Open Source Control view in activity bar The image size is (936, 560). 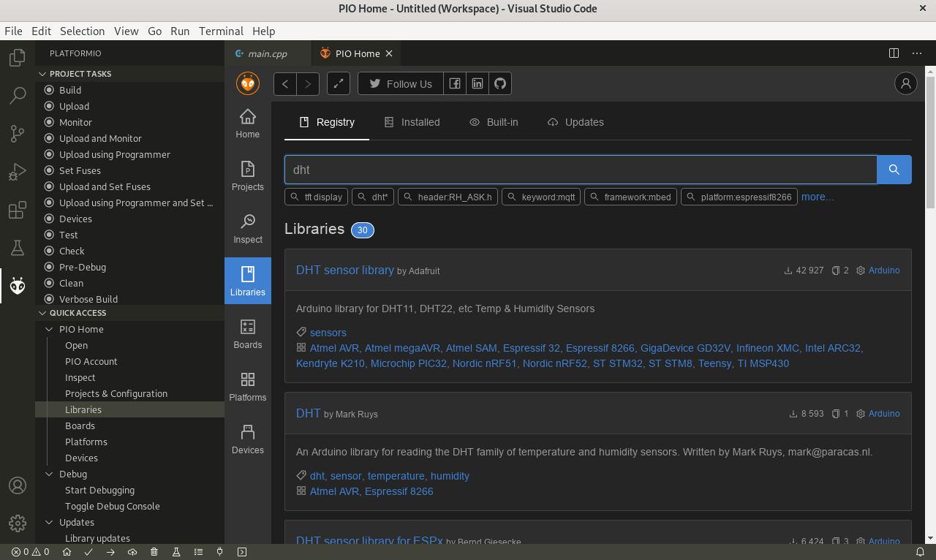pyautogui.click(x=18, y=133)
